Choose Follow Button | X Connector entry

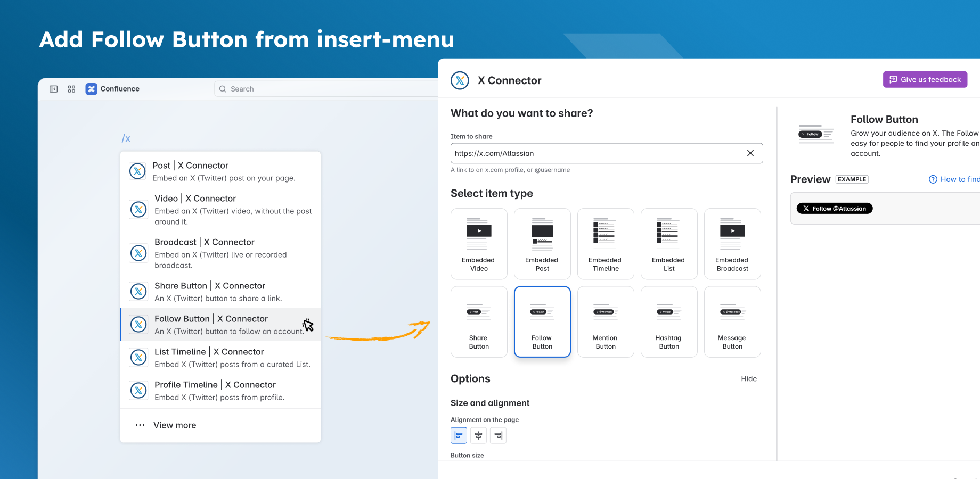[220, 325]
